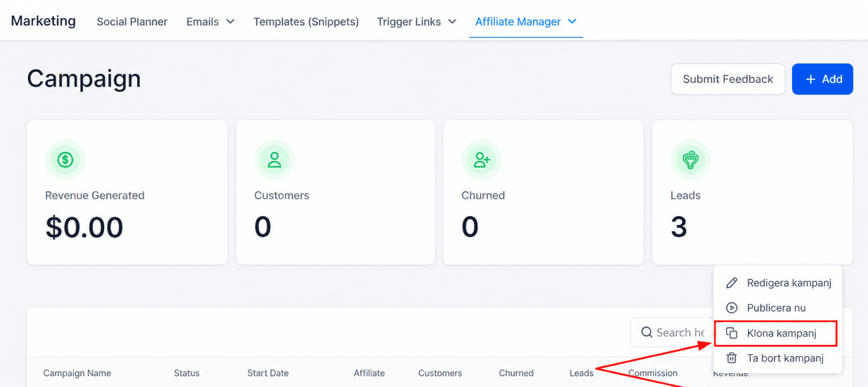Image resolution: width=868 pixels, height=387 pixels.
Task: Click the Leads funnel icon
Action: (x=691, y=160)
